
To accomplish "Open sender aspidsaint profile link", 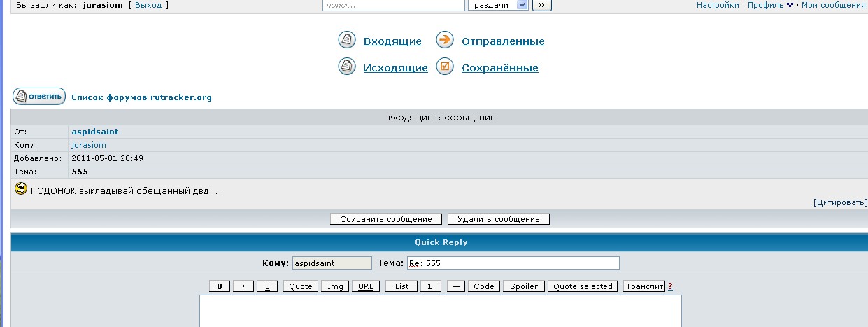I will tap(95, 132).
